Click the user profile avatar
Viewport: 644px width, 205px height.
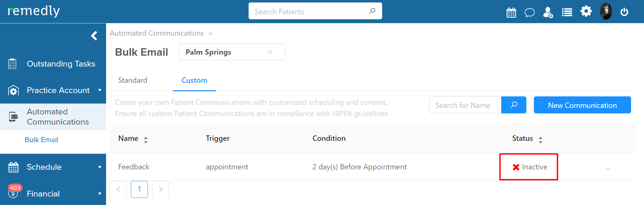606,11
